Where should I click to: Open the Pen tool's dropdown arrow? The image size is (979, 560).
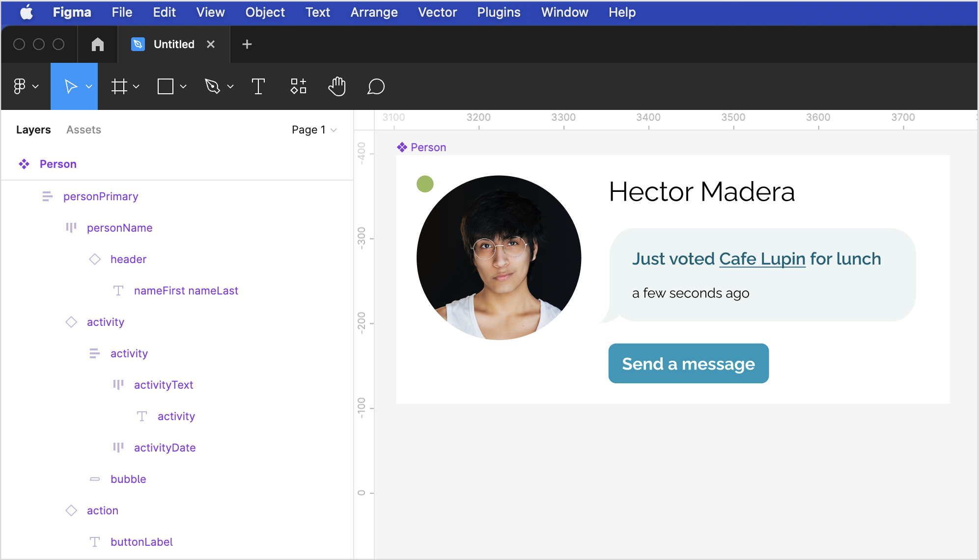230,86
